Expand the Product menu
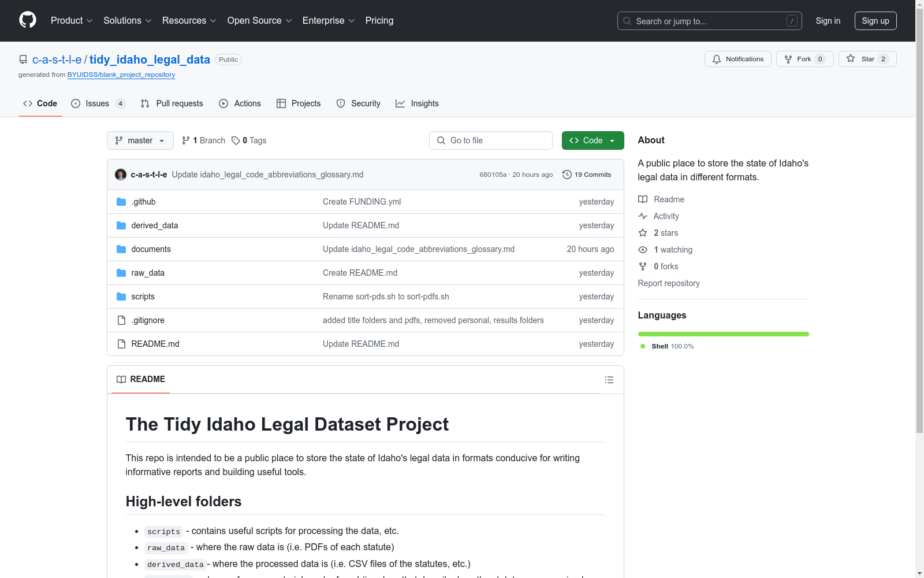Image resolution: width=924 pixels, height=578 pixels. coord(72,20)
